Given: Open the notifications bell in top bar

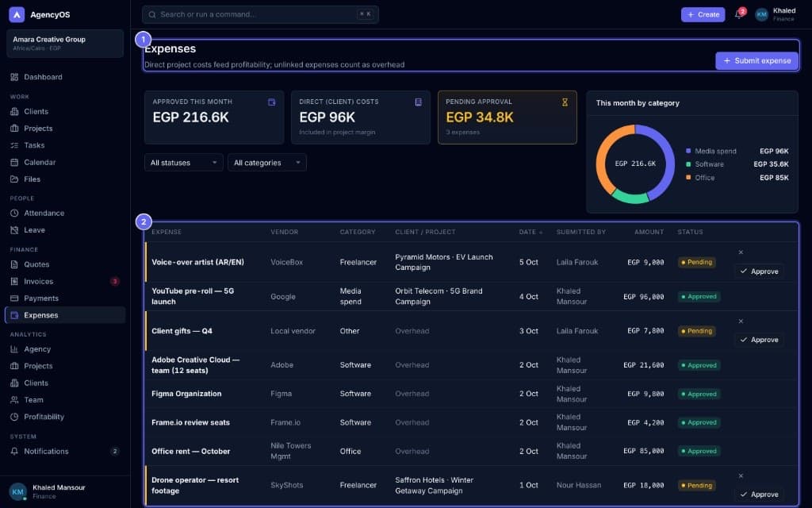Looking at the screenshot, I should coord(738,14).
